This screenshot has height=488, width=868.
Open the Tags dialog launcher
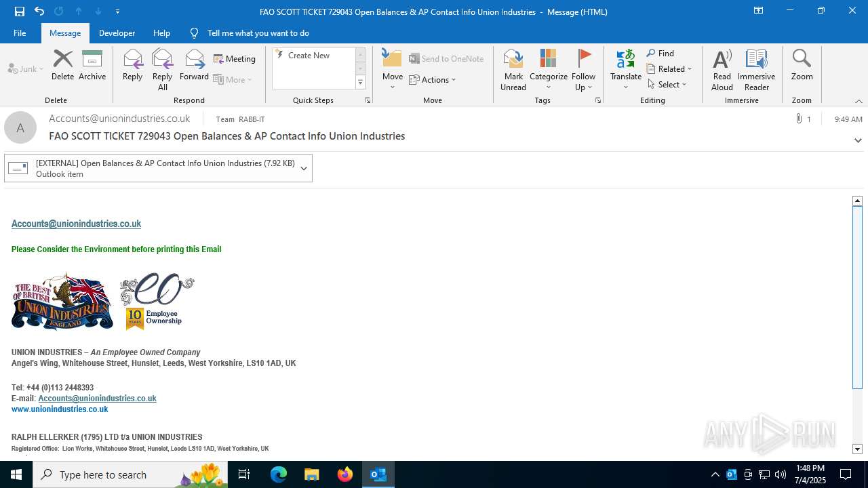(598, 100)
